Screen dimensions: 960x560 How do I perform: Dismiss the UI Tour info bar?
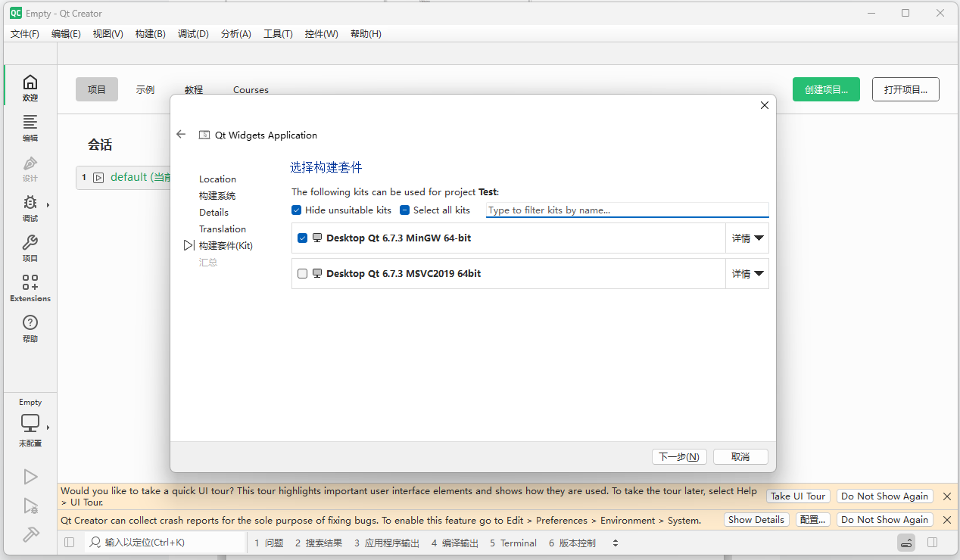(x=947, y=496)
